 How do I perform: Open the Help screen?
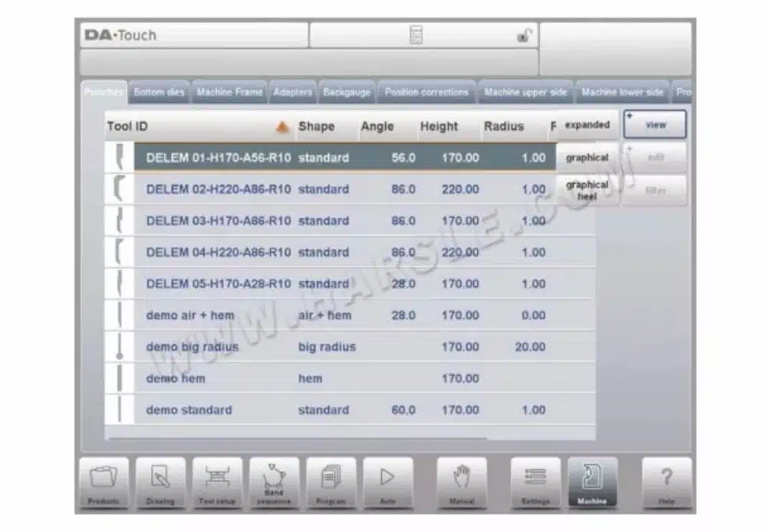point(667,483)
